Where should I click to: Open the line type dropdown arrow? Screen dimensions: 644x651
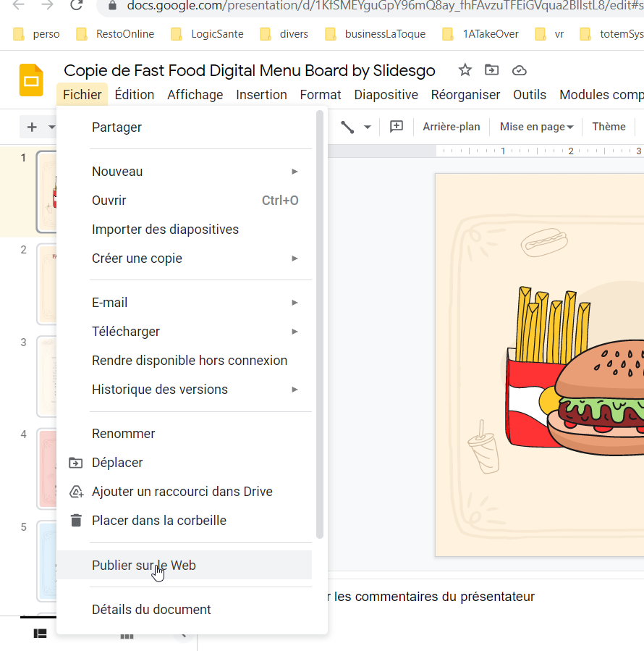click(x=368, y=127)
